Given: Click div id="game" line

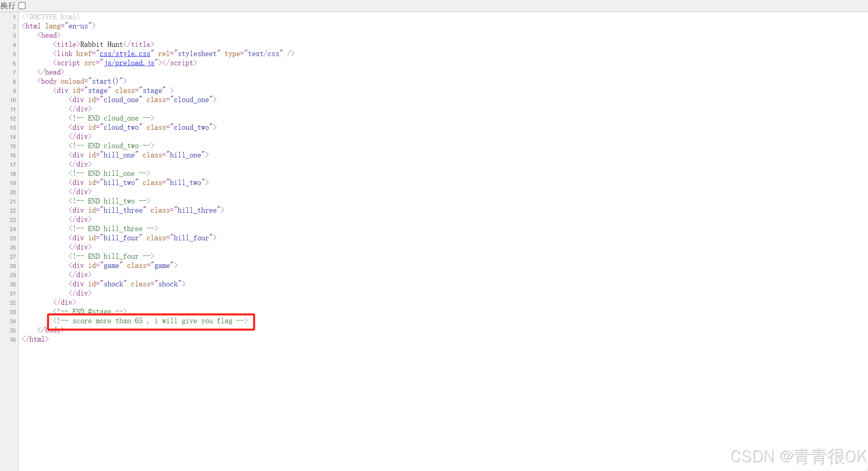Looking at the screenshot, I should click(x=123, y=266).
